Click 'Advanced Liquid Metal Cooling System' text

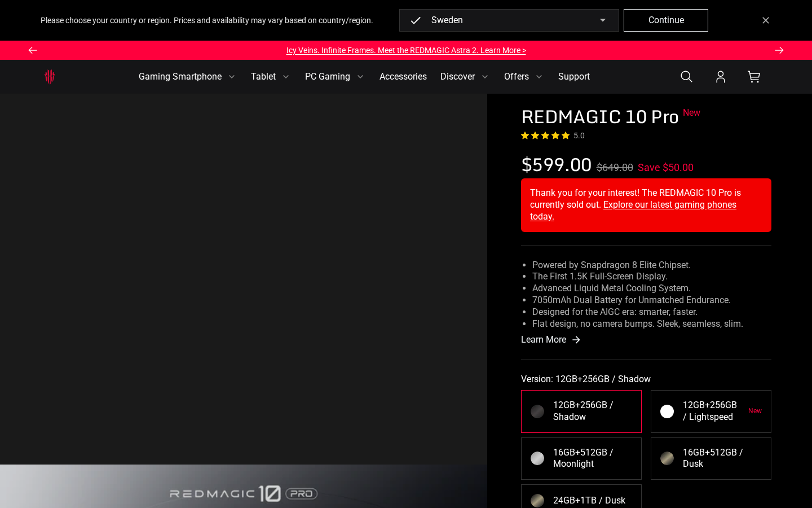[x=611, y=288]
